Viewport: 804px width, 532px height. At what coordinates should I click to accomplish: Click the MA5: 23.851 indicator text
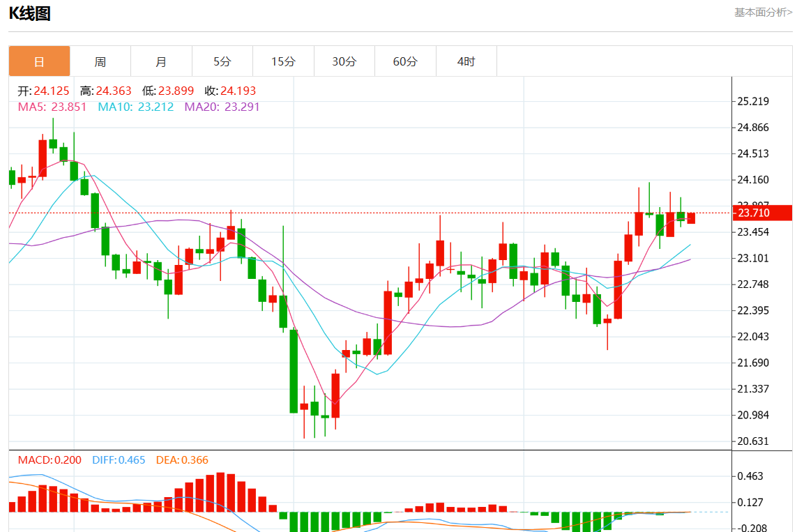click(x=52, y=107)
